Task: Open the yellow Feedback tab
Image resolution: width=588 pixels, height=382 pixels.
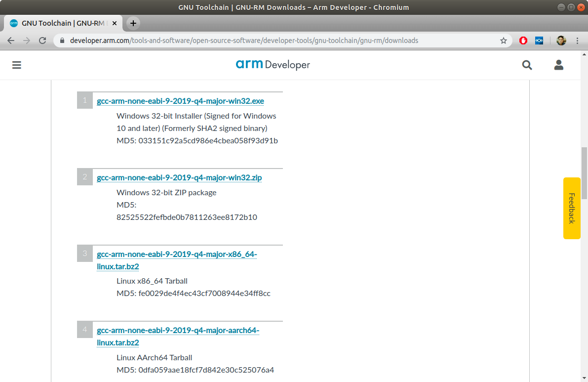Action: pos(572,208)
